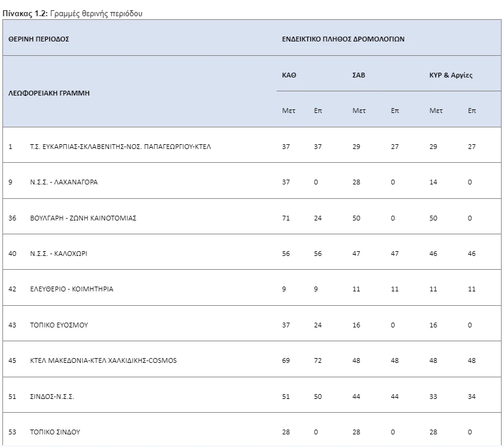Click the ΚΑΘ column header

pyautogui.click(x=289, y=75)
